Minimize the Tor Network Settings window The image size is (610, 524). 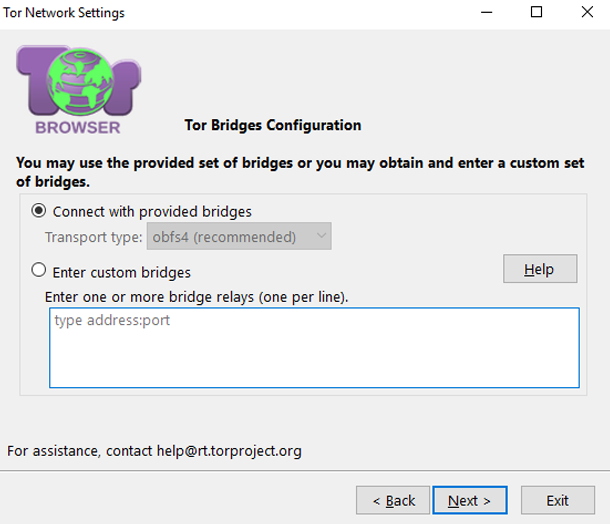click(489, 13)
